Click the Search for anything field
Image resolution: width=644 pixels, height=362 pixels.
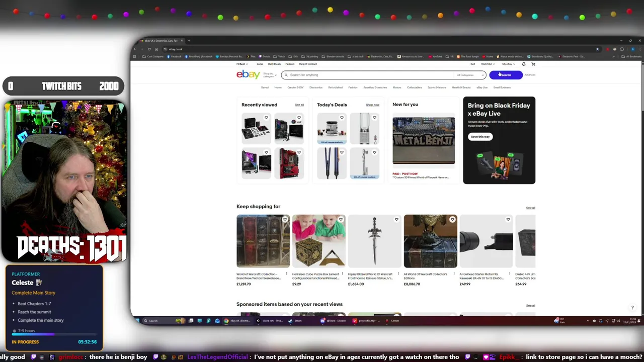pos(367,75)
